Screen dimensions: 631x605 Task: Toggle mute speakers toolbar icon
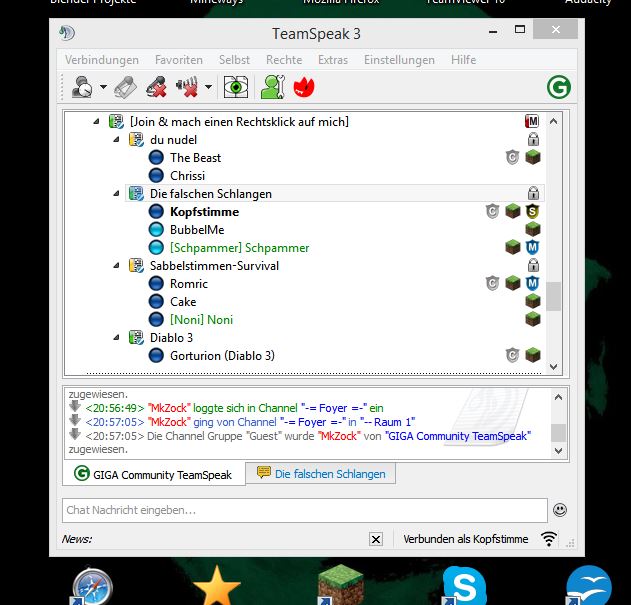187,88
